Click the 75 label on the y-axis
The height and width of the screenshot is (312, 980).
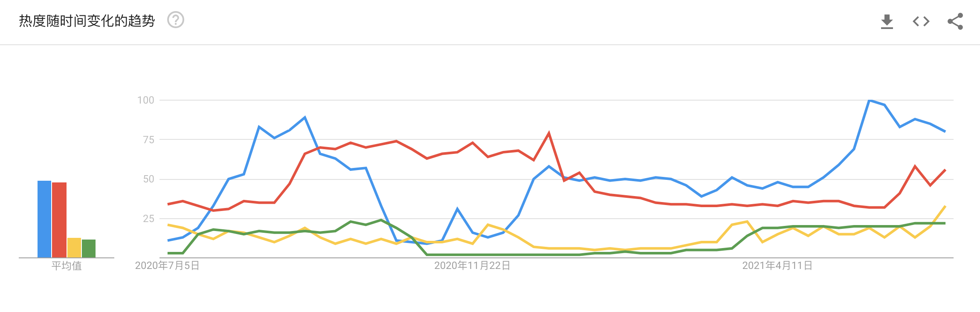[x=148, y=140]
